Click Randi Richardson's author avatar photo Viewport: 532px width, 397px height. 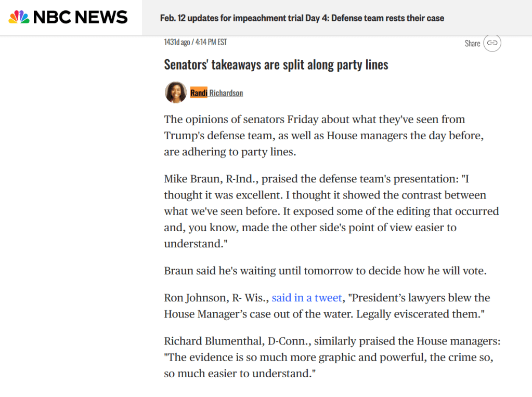click(176, 92)
